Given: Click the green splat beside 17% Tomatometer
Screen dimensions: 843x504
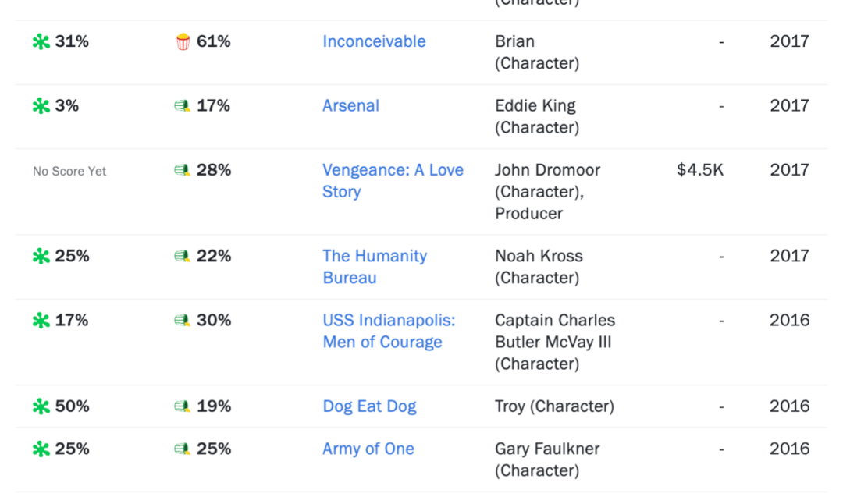Looking at the screenshot, I should pyautogui.click(x=41, y=321).
